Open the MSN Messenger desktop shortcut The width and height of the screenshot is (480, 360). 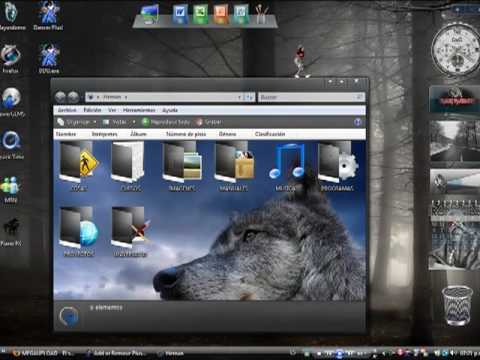pos(10,189)
